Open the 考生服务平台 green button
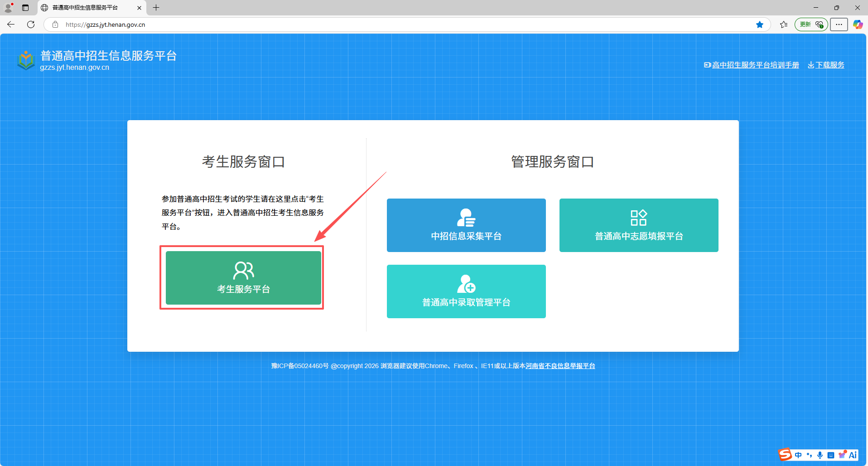The image size is (868, 466). click(x=243, y=278)
